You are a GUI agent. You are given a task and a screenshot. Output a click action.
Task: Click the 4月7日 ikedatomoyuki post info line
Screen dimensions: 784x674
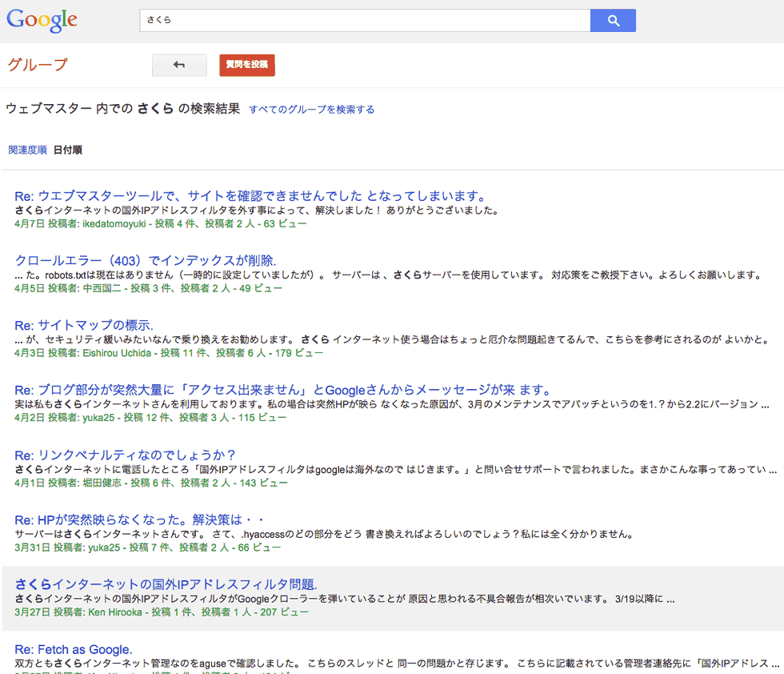click(x=160, y=223)
